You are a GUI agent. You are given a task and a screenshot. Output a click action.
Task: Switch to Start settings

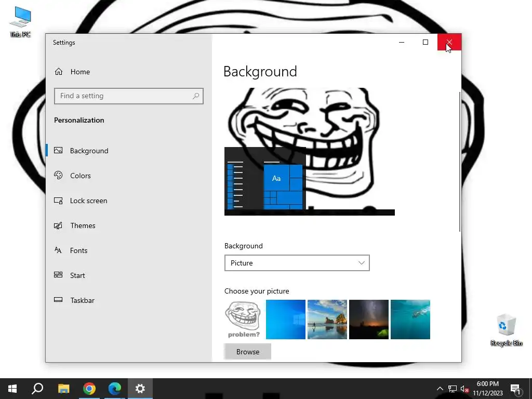(x=77, y=275)
